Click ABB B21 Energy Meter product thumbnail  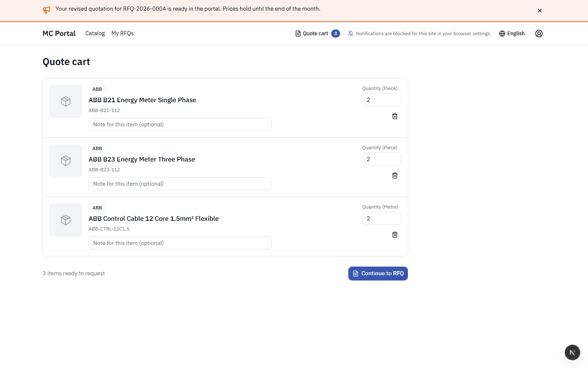click(66, 101)
